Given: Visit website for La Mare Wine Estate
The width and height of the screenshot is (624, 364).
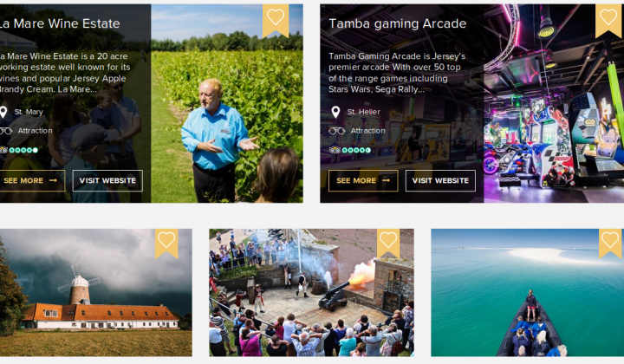Looking at the screenshot, I should pyautogui.click(x=107, y=180).
